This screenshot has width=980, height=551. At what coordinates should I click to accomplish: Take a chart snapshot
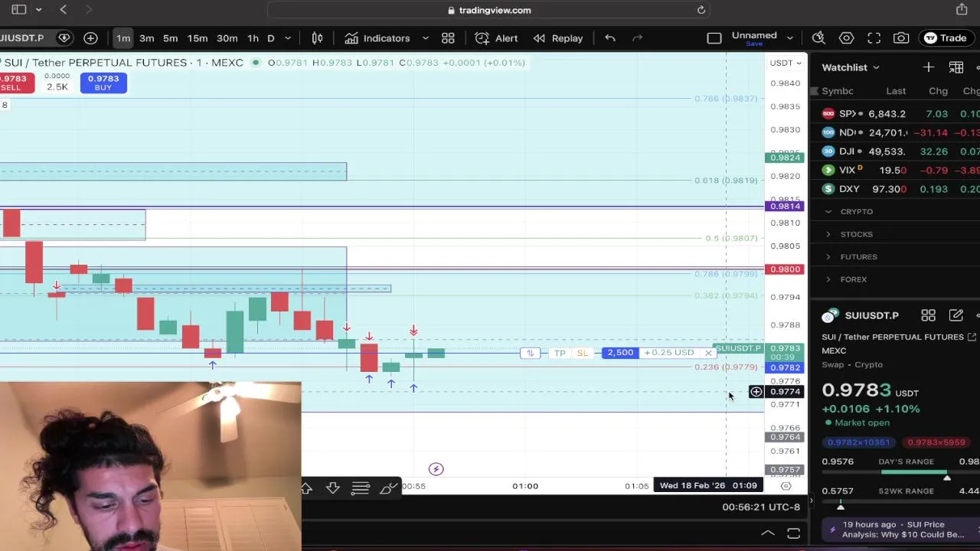(x=901, y=38)
